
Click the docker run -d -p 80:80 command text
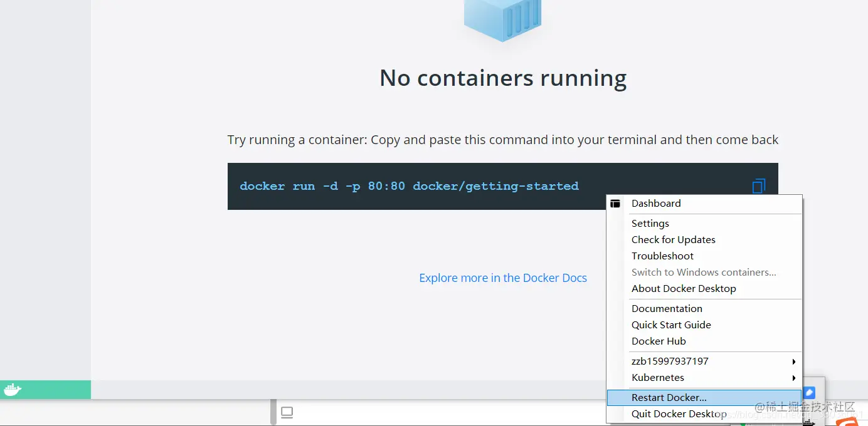409,186
